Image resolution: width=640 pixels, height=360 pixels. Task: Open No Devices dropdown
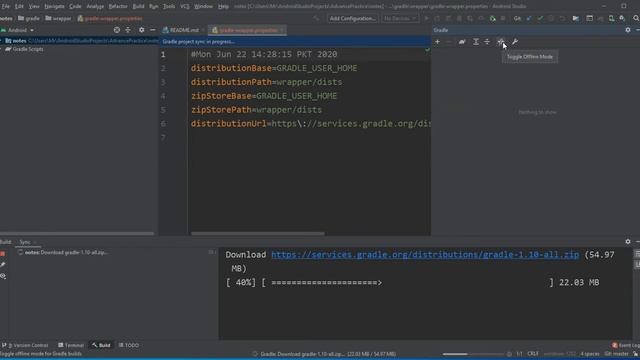400,18
